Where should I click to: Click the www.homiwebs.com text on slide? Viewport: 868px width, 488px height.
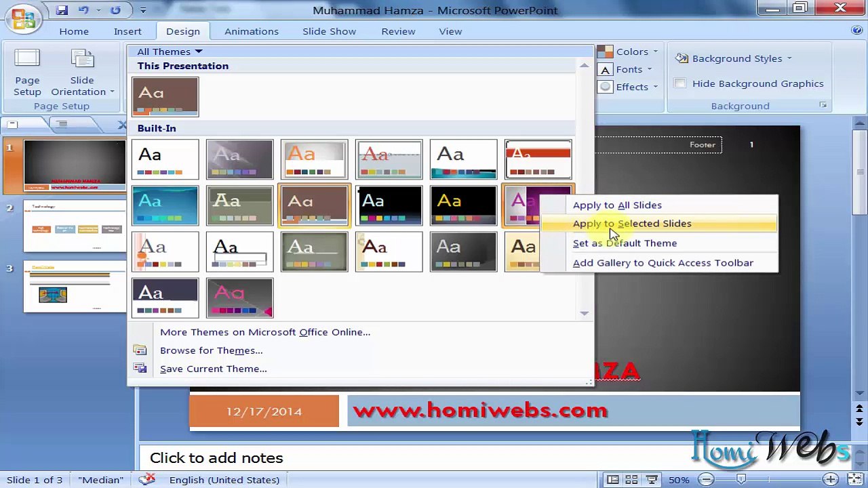tap(480, 410)
